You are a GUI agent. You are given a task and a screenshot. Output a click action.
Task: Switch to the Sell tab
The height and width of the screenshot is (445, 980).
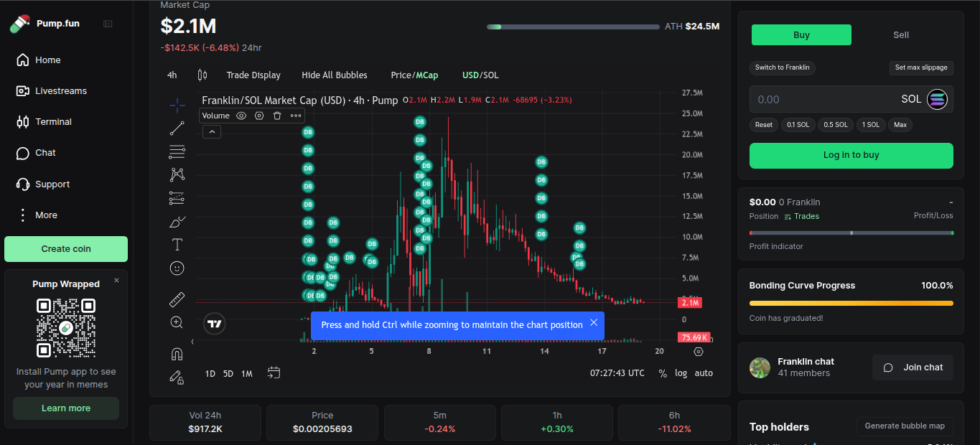tap(900, 35)
